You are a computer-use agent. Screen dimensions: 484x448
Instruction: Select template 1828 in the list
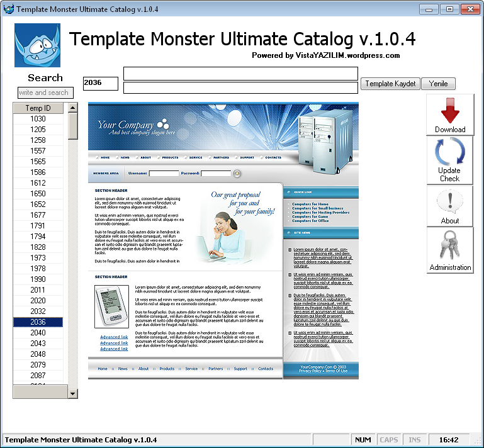pyautogui.click(x=38, y=247)
